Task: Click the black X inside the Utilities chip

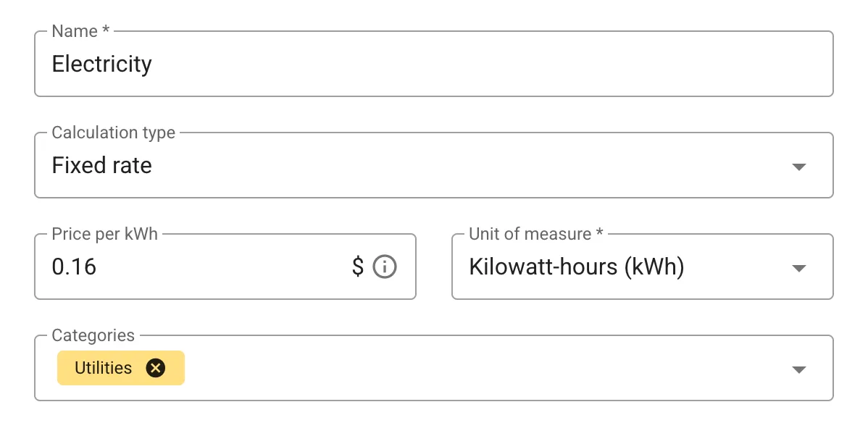Action: click(x=156, y=368)
